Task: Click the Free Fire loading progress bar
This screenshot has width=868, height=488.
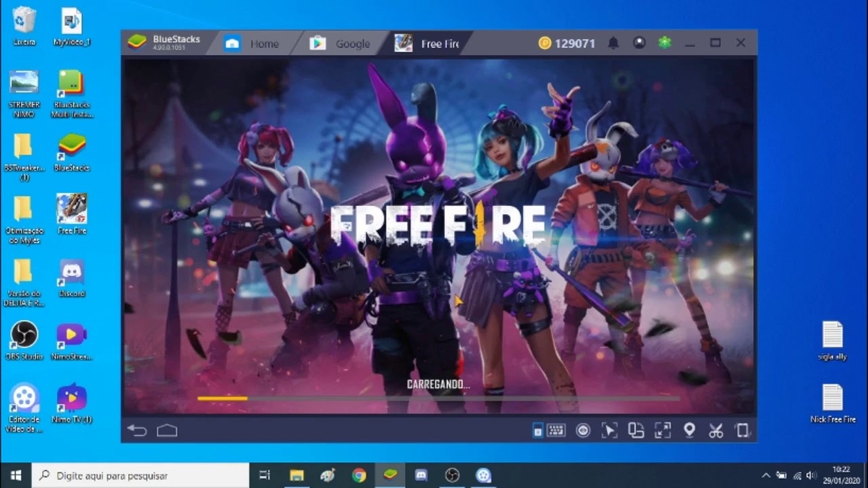Action: (x=438, y=398)
